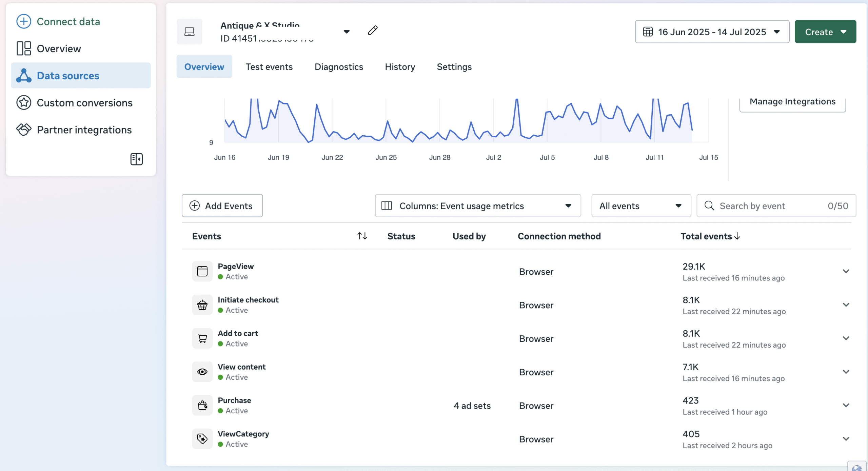868x471 pixels.
Task: Open the Test events tab
Action: pyautogui.click(x=269, y=67)
